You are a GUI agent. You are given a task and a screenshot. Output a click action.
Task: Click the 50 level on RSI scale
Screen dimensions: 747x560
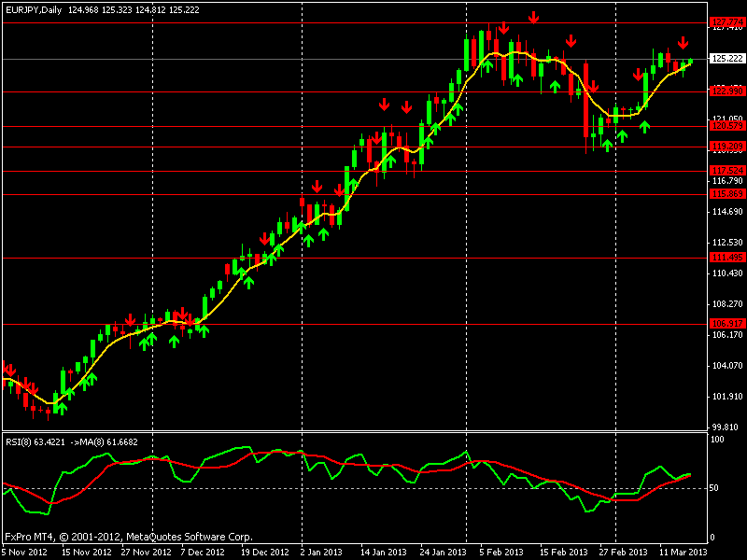coord(714,488)
